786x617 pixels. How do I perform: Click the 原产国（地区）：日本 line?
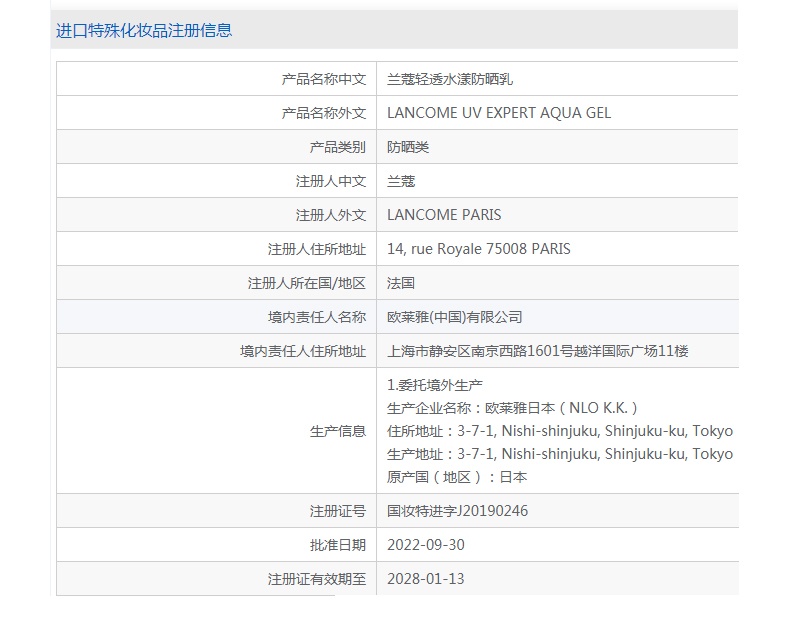[457, 477]
